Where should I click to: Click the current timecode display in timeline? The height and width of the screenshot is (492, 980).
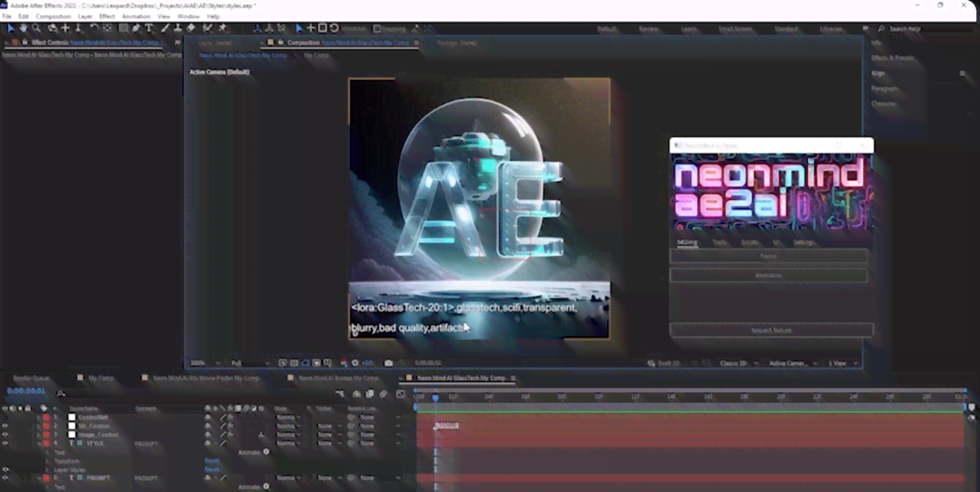[26, 391]
